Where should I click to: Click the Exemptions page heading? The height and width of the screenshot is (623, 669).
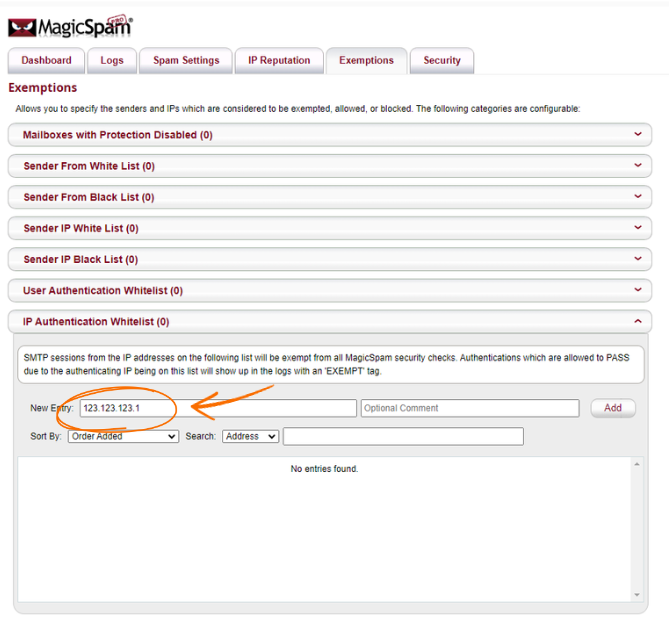tap(43, 88)
